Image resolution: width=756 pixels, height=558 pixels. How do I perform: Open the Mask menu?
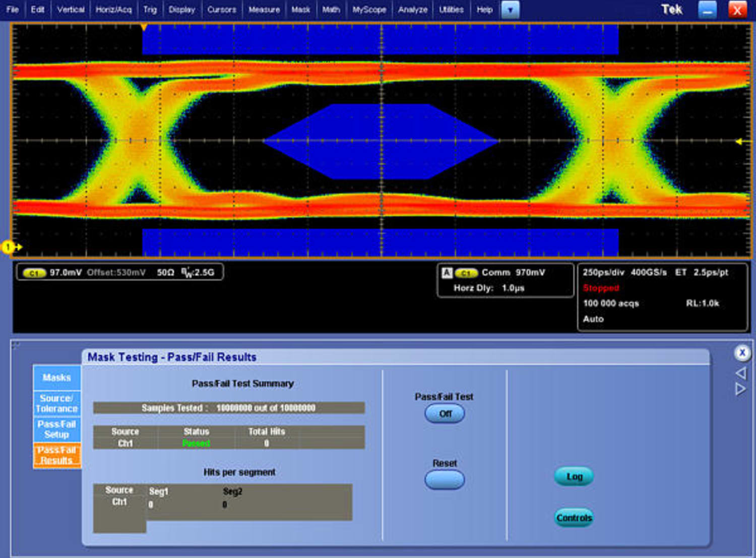(x=300, y=9)
